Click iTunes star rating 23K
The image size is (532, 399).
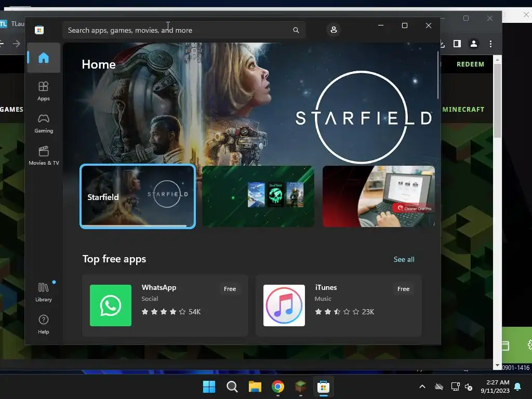(344, 312)
